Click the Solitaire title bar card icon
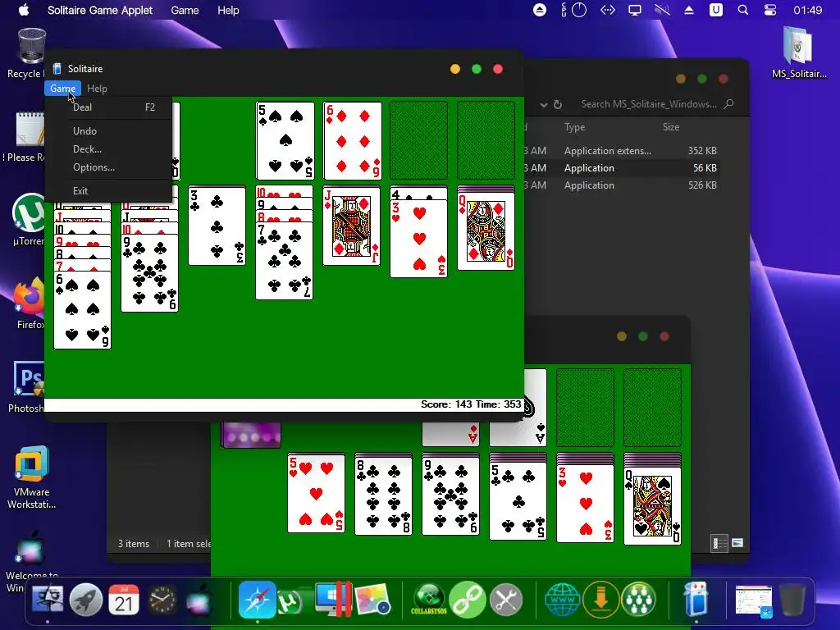 click(57, 69)
